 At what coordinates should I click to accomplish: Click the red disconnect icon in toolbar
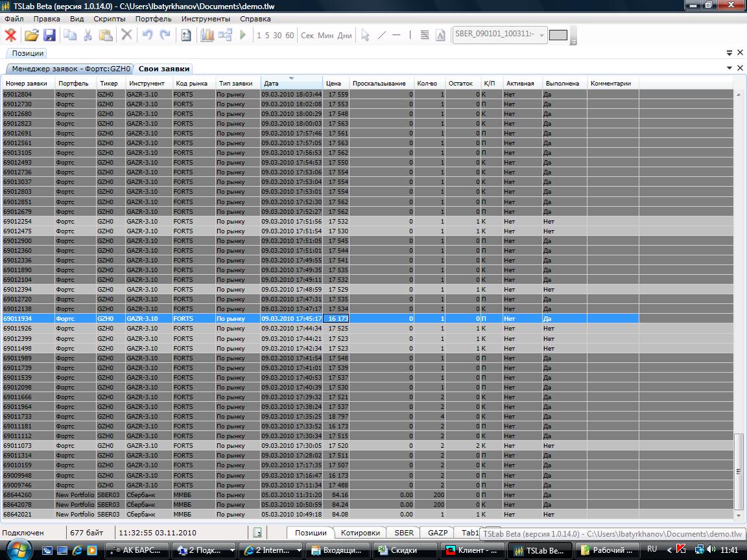click(x=11, y=35)
